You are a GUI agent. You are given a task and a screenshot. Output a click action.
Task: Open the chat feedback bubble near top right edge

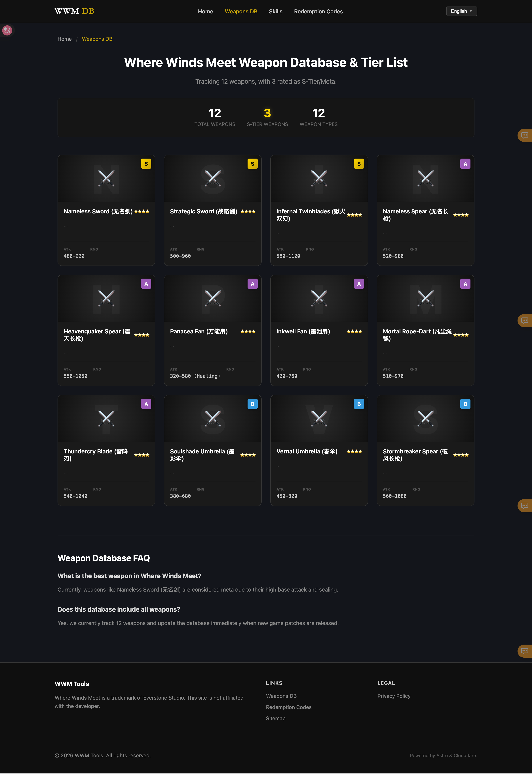coord(524,135)
